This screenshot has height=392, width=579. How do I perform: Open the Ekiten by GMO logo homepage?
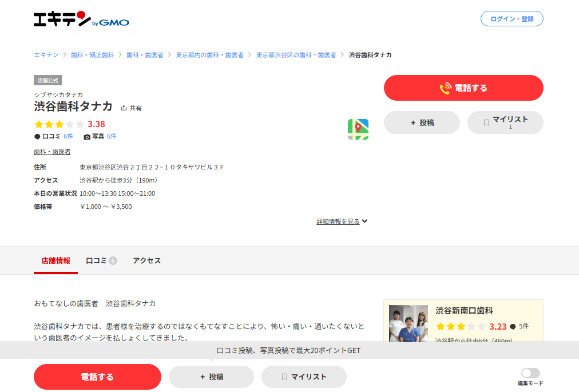pyautogui.click(x=81, y=19)
